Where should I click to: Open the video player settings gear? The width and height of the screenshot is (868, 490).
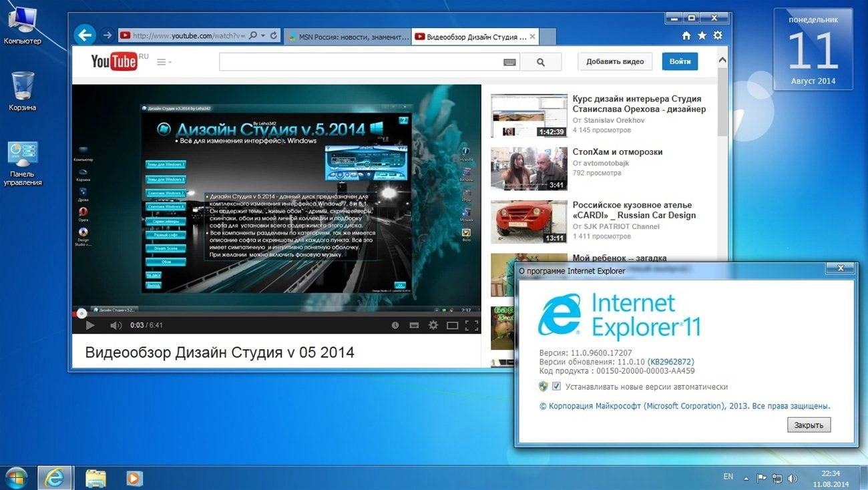tap(433, 325)
